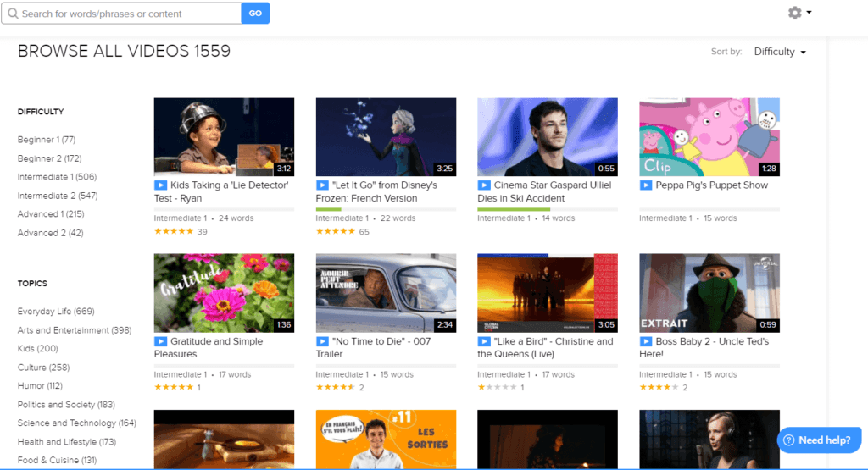Viewport: 868px width, 470px height.
Task: Click the five-star rating with 65 reviews
Action: tap(336, 232)
